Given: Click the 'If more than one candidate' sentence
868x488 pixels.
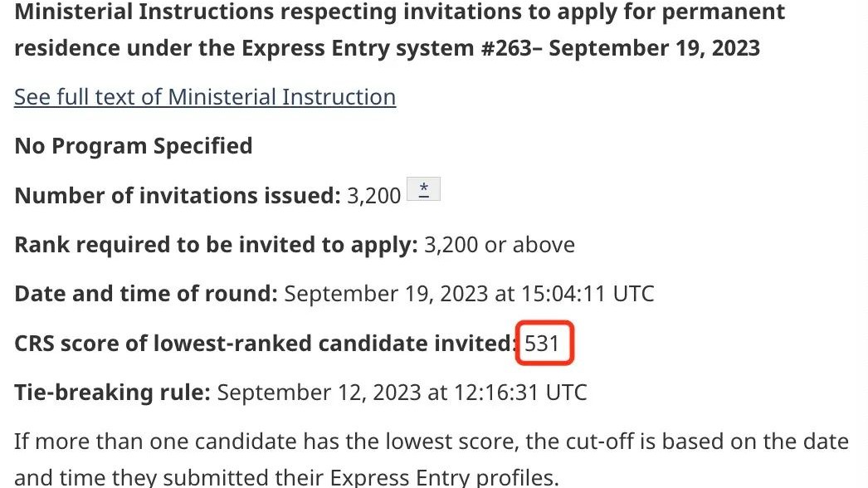Looking at the screenshot, I should tap(432, 459).
